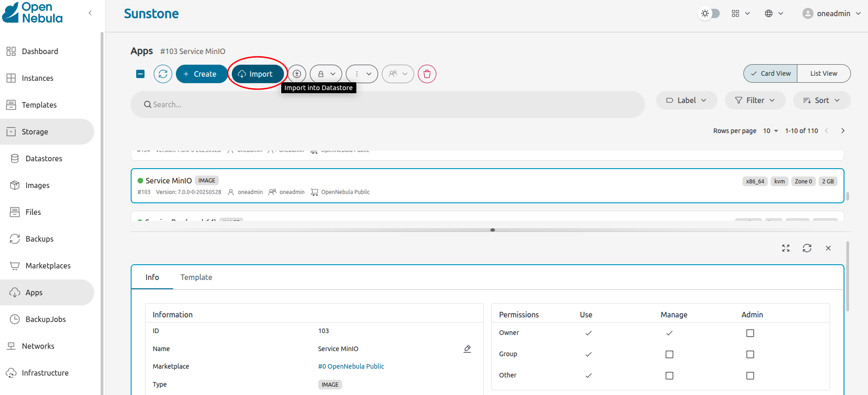Deselect all apps with the selection checkbox
Screen dimensions: 868x395
coord(140,74)
